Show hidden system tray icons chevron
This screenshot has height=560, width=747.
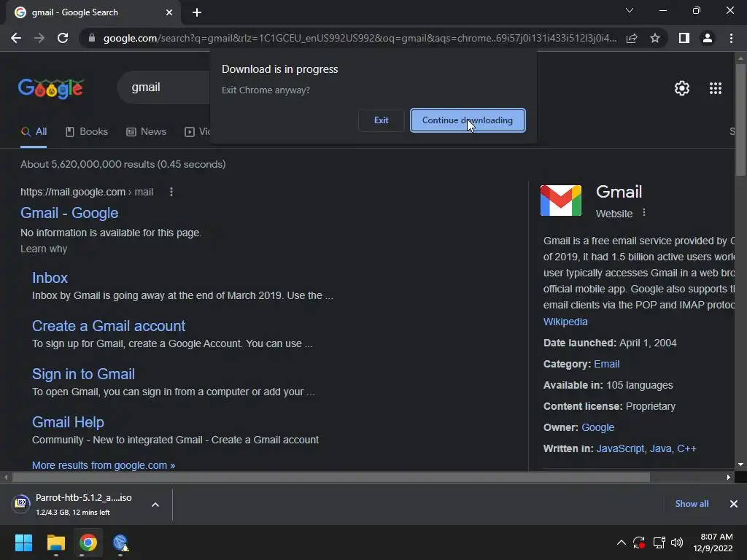622,542
